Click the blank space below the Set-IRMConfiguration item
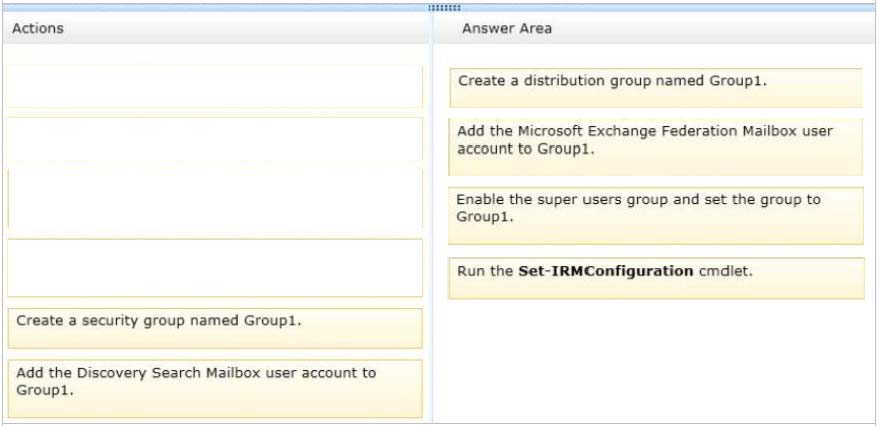 click(x=655, y=360)
